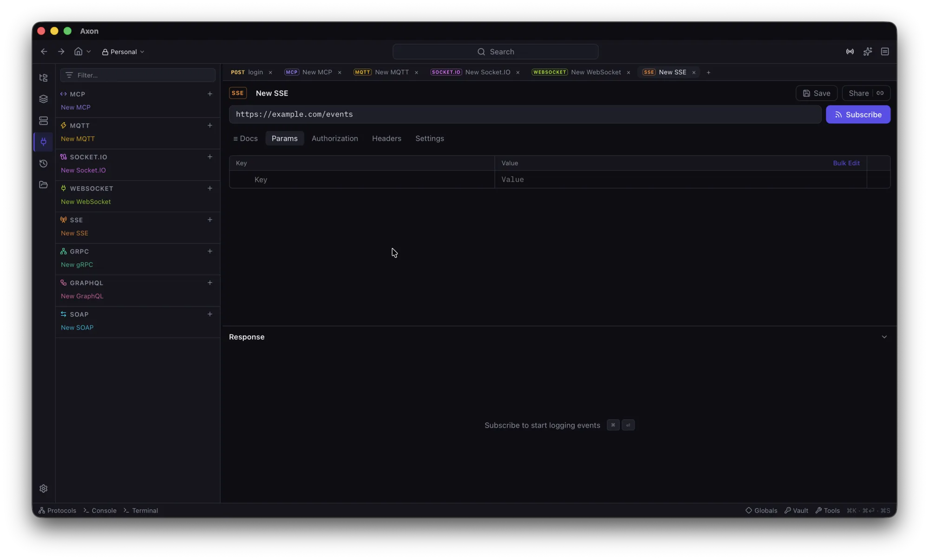Click the broadcast signal icon in the top right
Screen dimensions: 929x560
click(x=850, y=52)
